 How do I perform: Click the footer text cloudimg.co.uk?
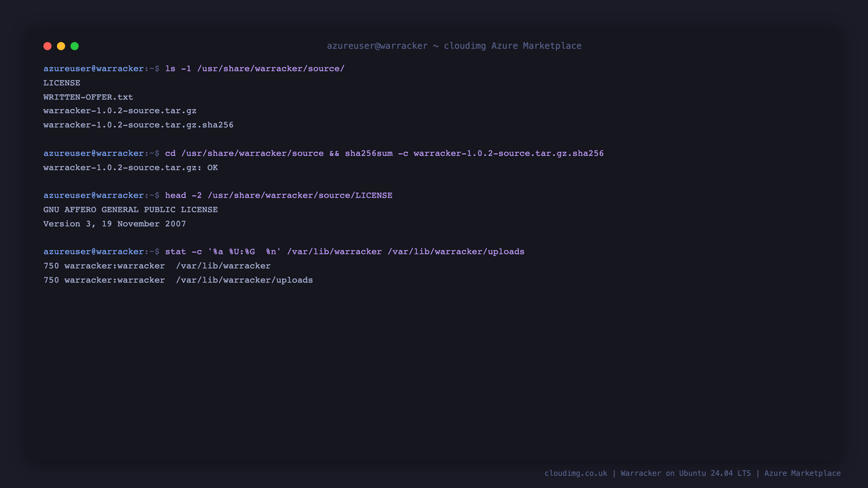point(576,473)
